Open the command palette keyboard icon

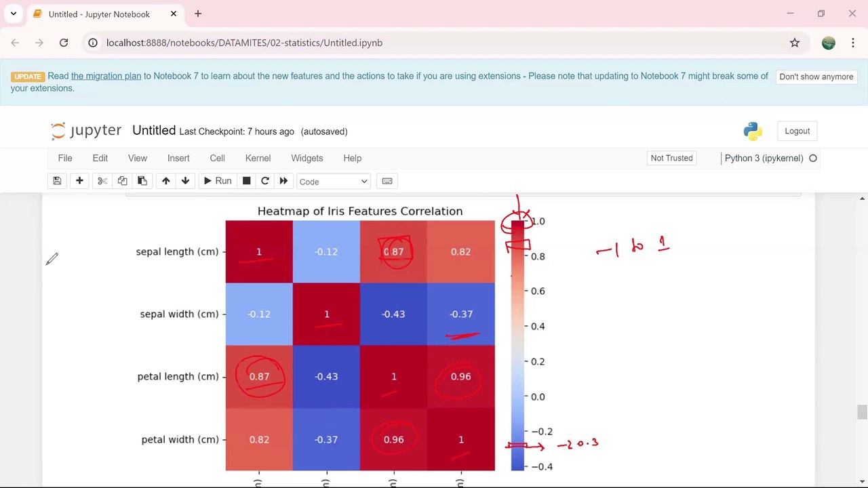click(387, 181)
